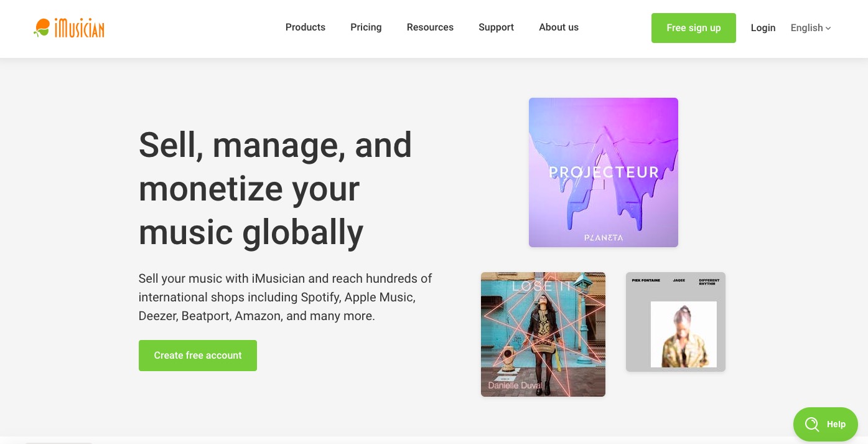Screen dimensions: 868x444
Task: Open the Resources menu
Action: click(x=430, y=27)
